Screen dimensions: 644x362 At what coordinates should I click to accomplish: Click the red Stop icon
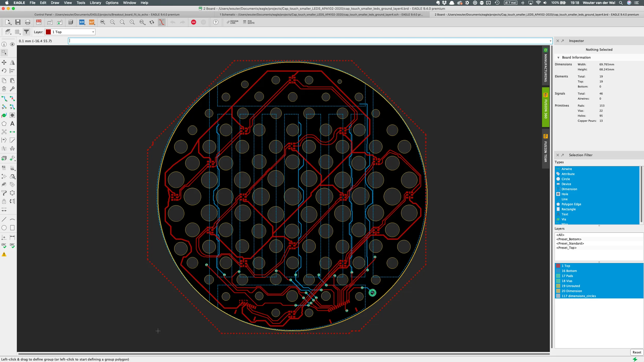(194, 22)
